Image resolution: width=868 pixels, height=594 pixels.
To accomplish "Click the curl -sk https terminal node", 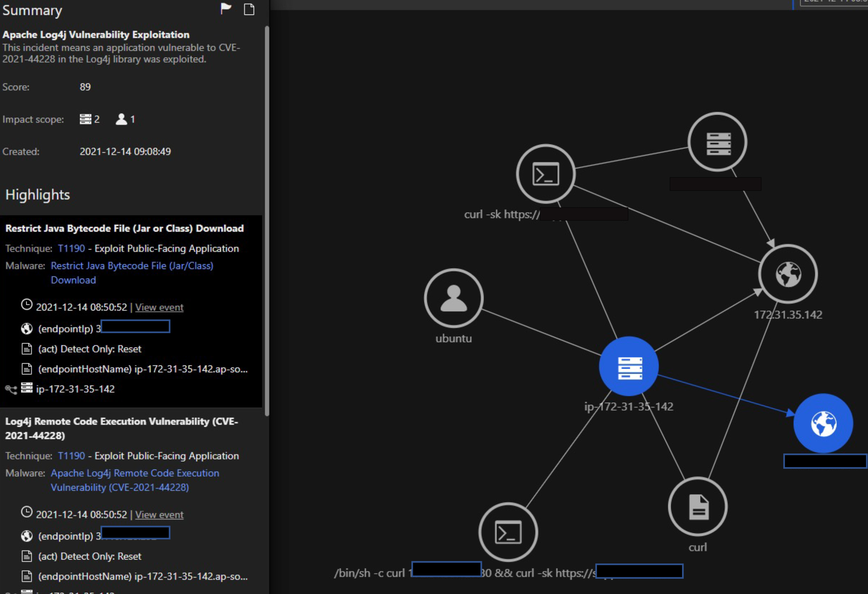I will point(546,174).
